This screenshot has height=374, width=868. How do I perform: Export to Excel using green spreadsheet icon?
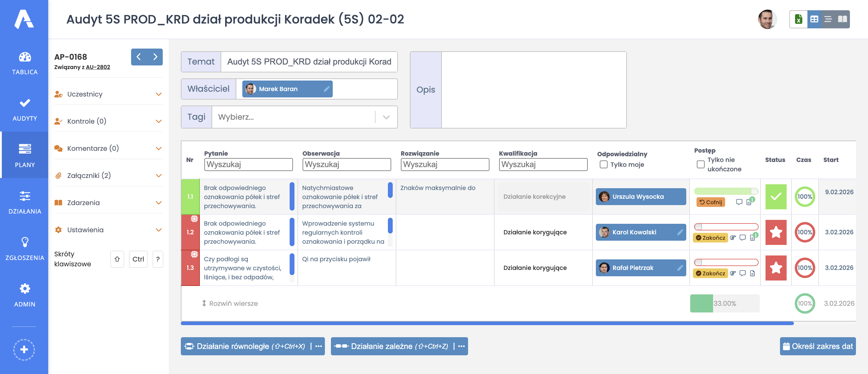click(798, 19)
